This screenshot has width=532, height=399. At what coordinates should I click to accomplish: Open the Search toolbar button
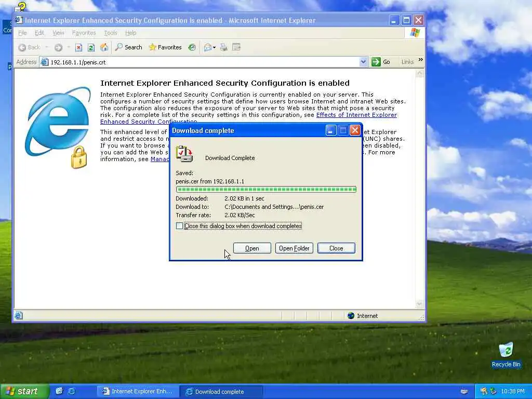click(129, 47)
